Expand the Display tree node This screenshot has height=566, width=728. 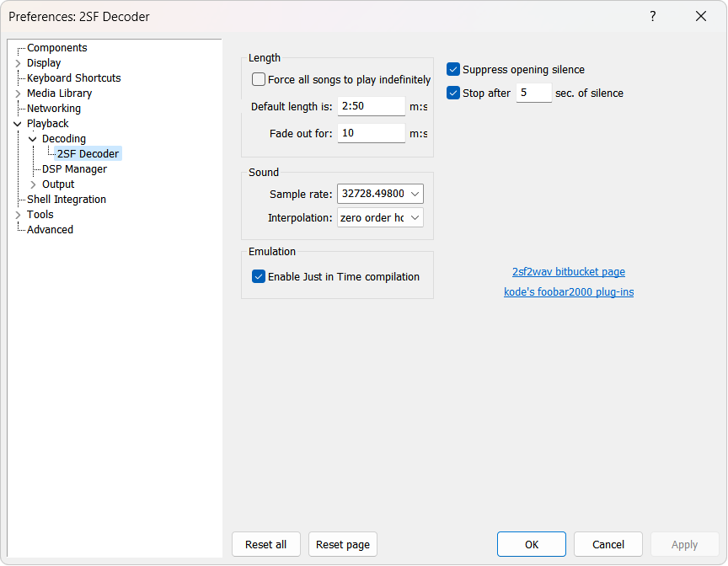click(x=18, y=63)
